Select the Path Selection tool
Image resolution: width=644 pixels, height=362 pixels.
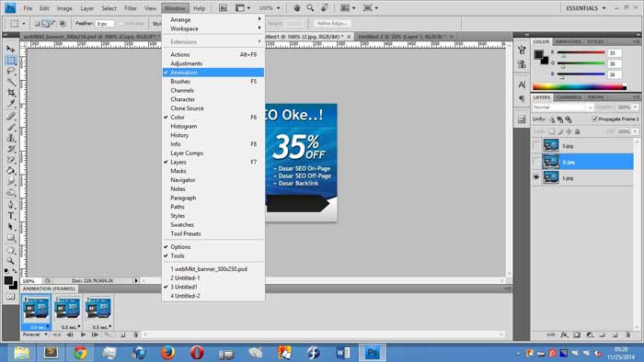11,227
